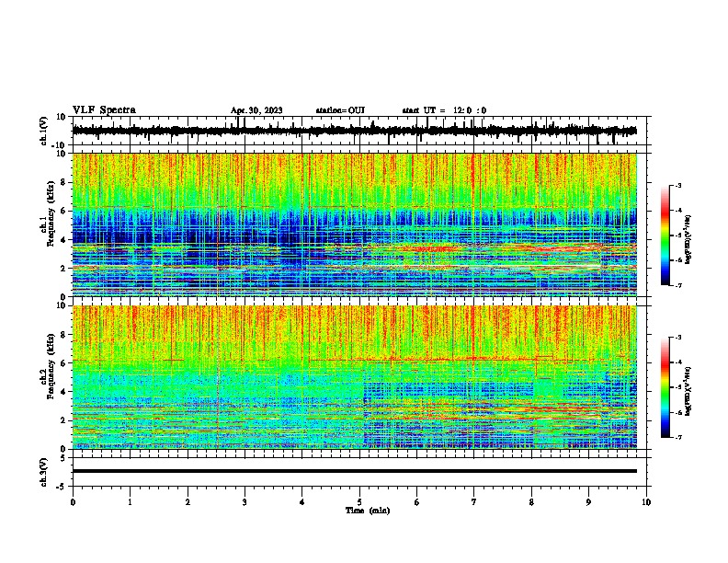Click the "Time (min)" x-axis label
The width and height of the screenshot is (728, 563).
(368, 511)
